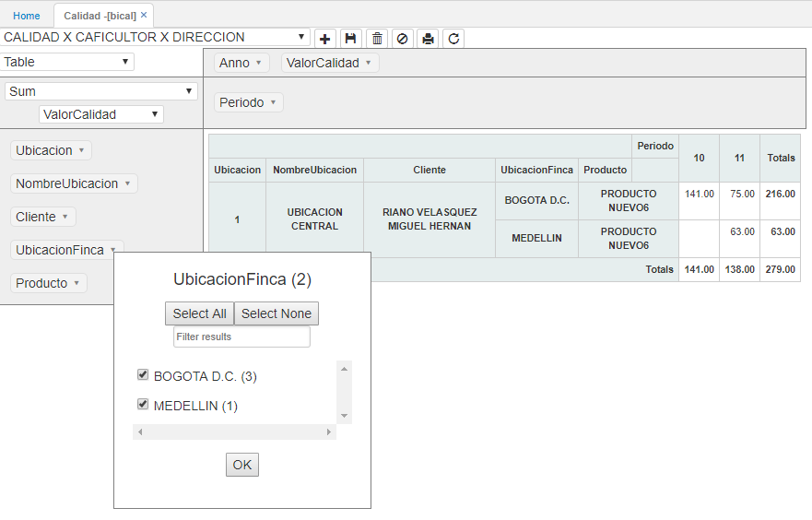Select the Calidad -[bical] tab
Viewport: 812px width, 520px height.
click(x=100, y=16)
